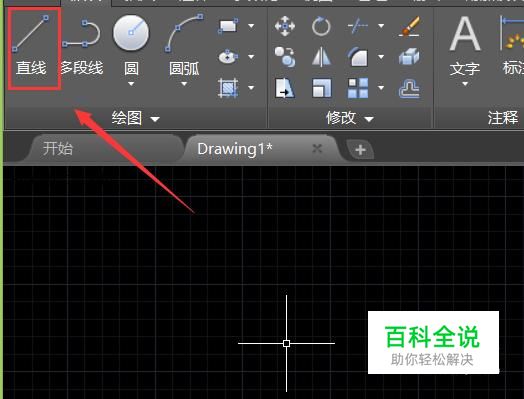
Task: Expand the trim tool dropdown arrow
Action: [381, 26]
